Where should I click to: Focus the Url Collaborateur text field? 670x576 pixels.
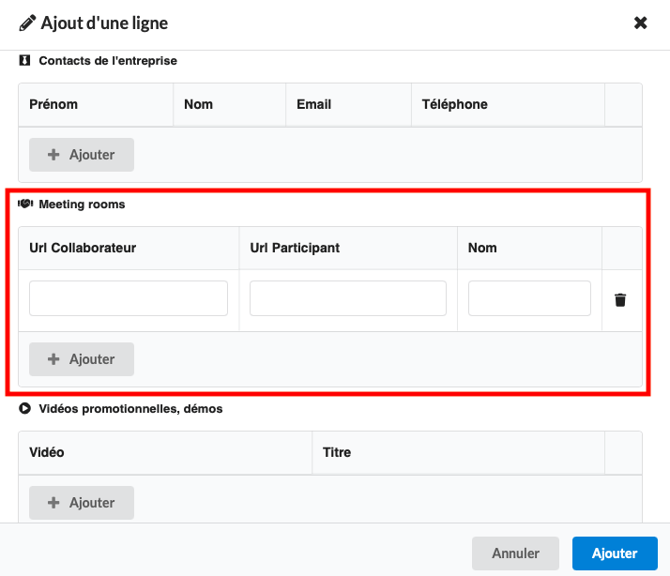click(x=128, y=299)
